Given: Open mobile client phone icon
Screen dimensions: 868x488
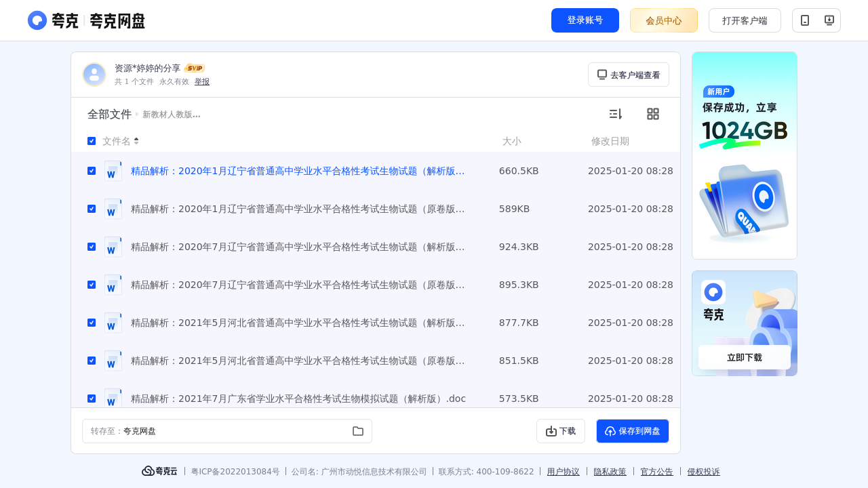Looking at the screenshot, I should point(805,20).
